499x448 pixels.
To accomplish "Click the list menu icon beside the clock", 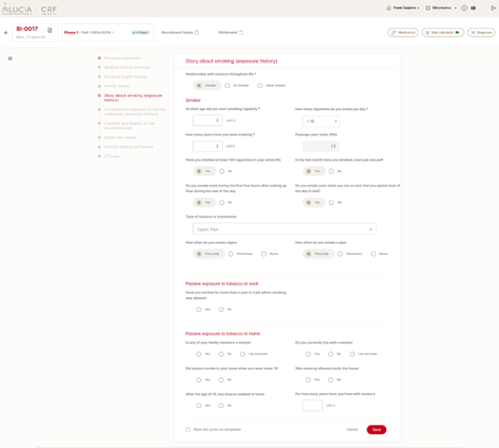I will pos(474,8).
